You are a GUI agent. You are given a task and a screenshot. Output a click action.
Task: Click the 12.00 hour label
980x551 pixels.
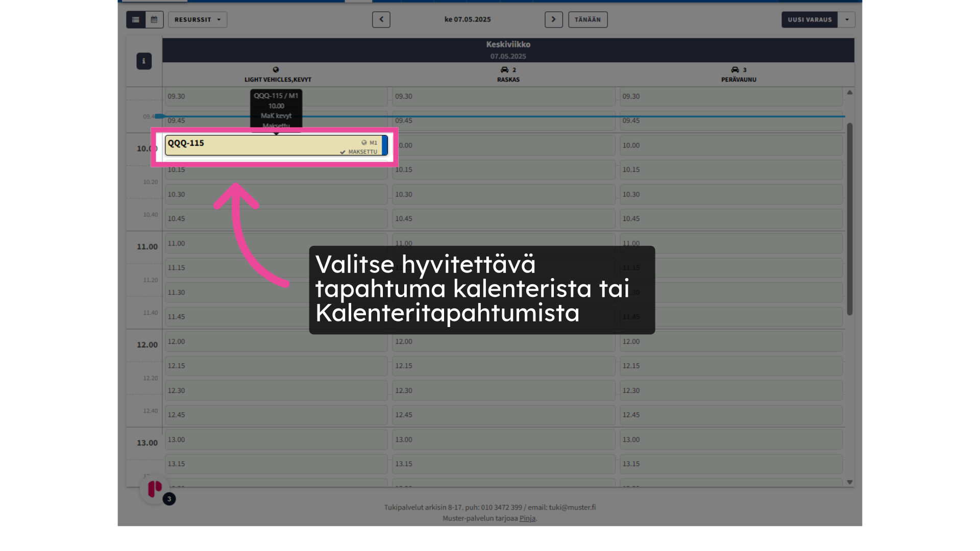click(147, 345)
